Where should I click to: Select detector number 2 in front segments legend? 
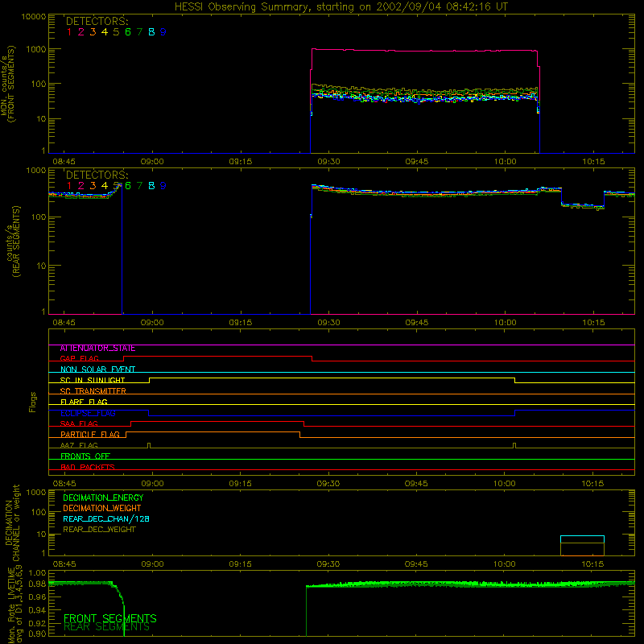pos(81,32)
